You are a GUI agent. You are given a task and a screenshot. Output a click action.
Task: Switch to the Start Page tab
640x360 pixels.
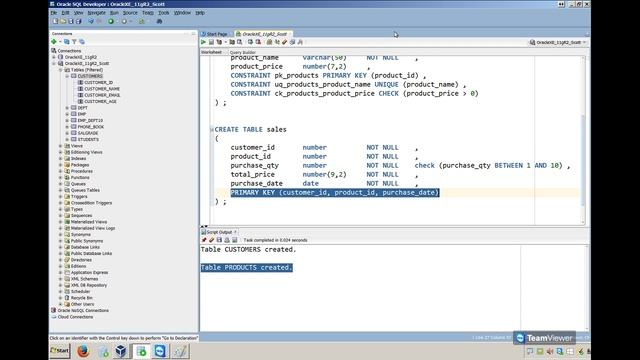[216, 34]
